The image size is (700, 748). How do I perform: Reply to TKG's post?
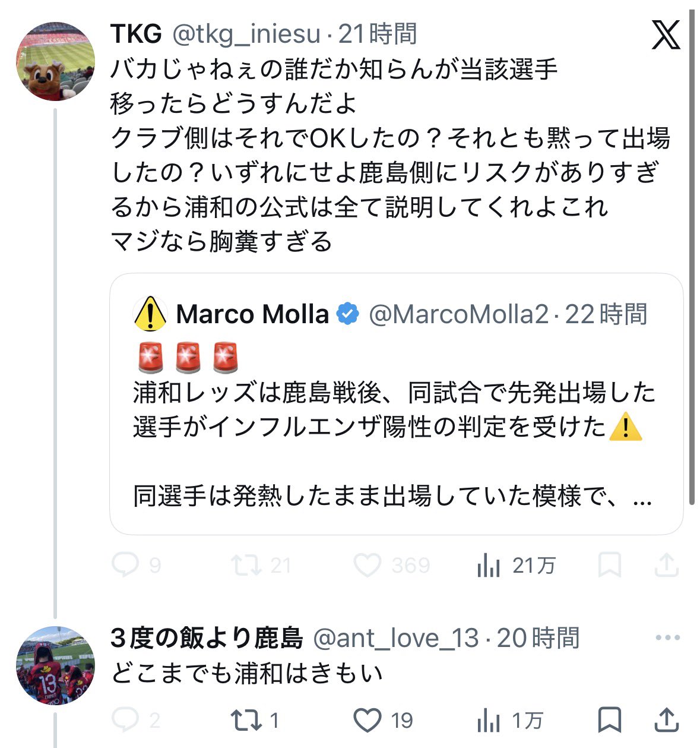(x=125, y=565)
